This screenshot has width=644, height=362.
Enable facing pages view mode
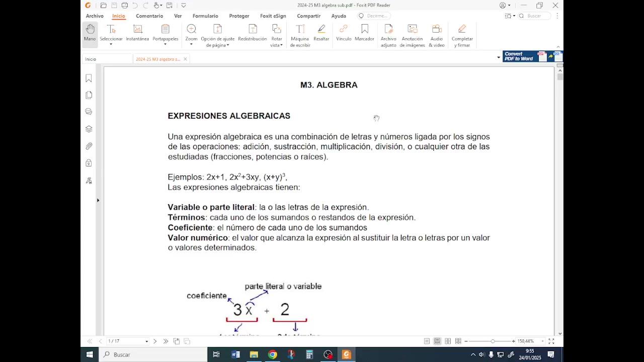448,341
